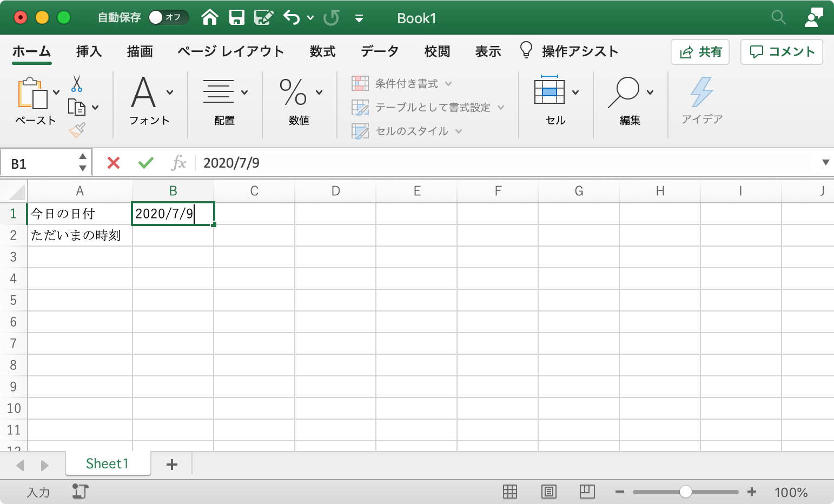Image resolution: width=834 pixels, height=504 pixels.
Task: Click the コメント button
Action: pyautogui.click(x=782, y=52)
